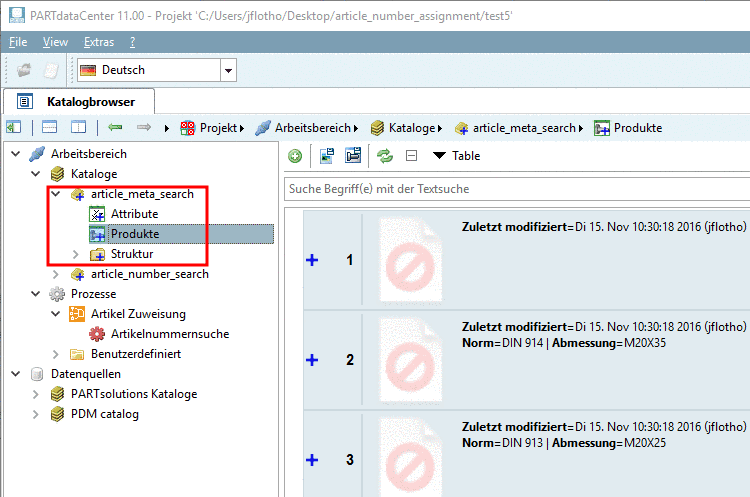The image size is (750, 497).
Task: Collapse the article_meta_search tree node
Action: (x=56, y=194)
